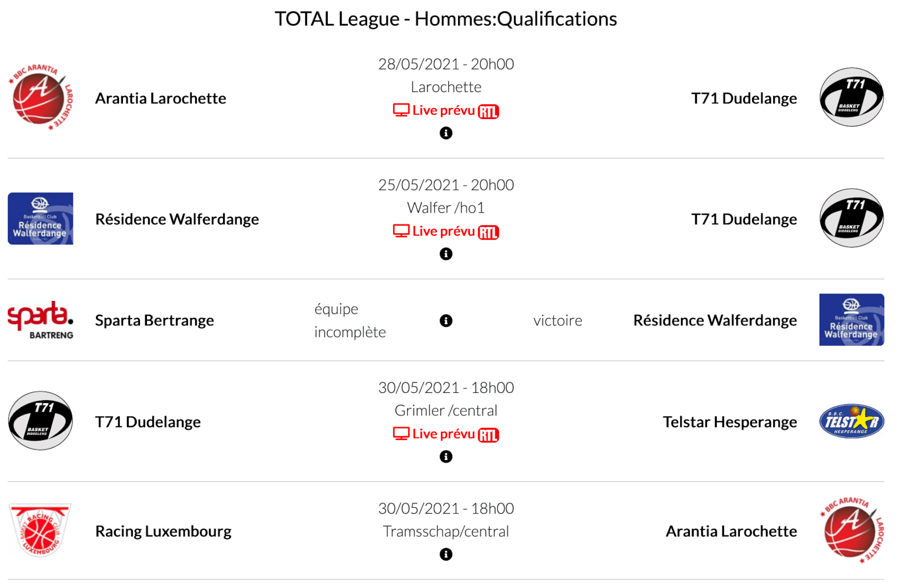Open info icon for Arantia Larochette vs T71 Dudelange
899x588 pixels.
pyautogui.click(x=446, y=133)
